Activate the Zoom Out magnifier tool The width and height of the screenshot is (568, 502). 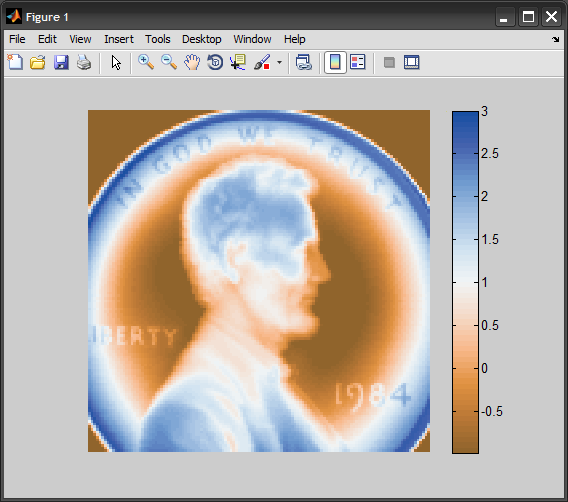click(169, 62)
